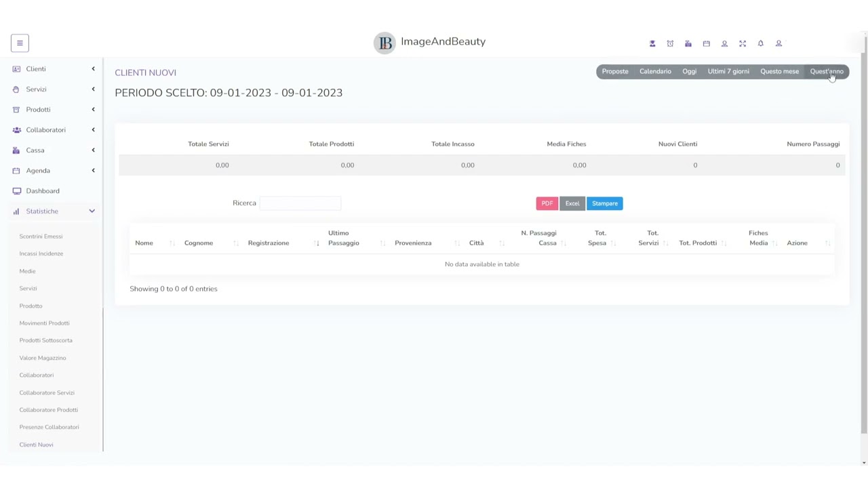This screenshot has height=488, width=868.
Task: Collapse the Statistiche sidebar section
Action: (x=54, y=211)
